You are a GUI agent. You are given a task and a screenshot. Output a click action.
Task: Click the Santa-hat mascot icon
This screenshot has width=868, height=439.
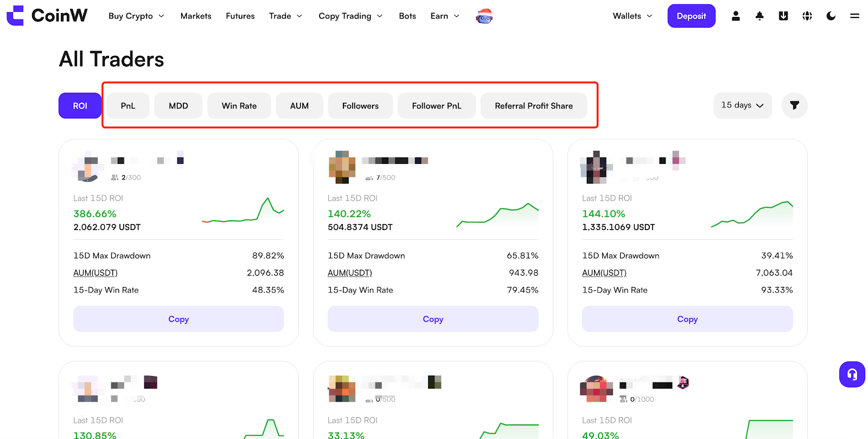pos(484,16)
